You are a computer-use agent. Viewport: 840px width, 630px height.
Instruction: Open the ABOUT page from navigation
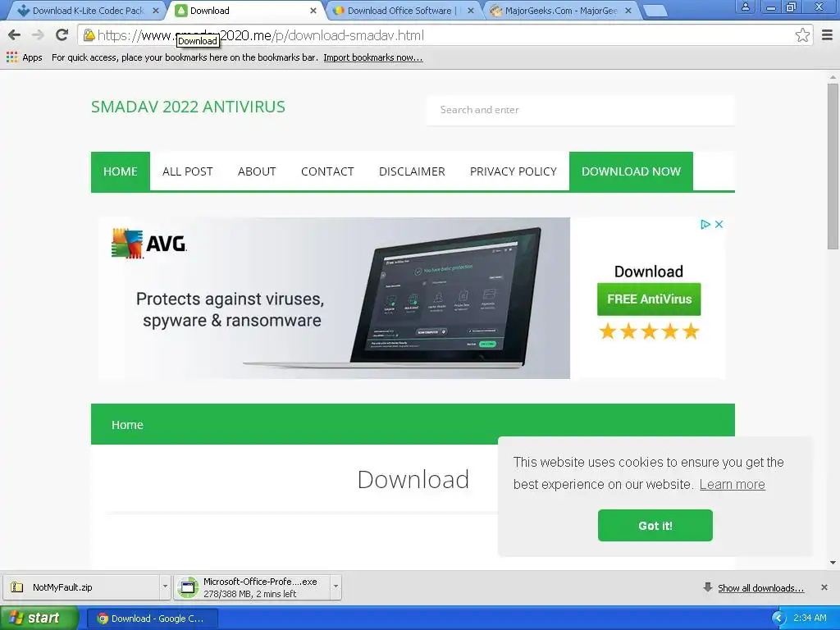(257, 171)
